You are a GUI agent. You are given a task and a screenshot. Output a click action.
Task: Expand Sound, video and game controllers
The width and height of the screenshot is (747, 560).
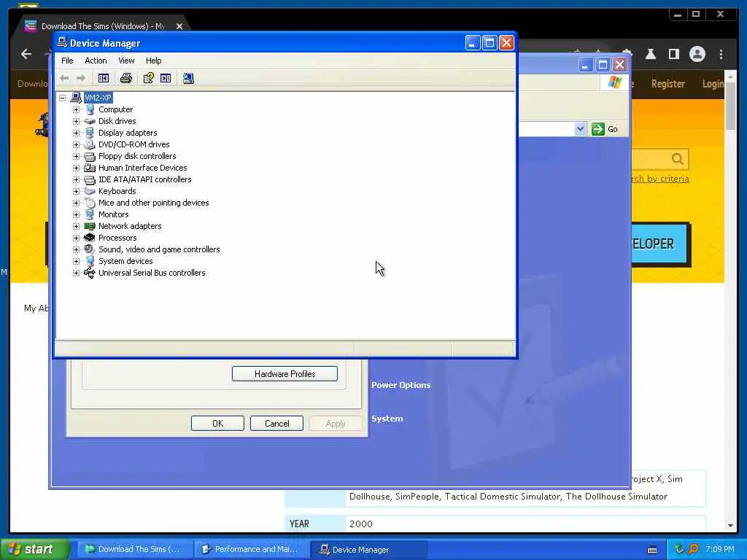click(76, 249)
